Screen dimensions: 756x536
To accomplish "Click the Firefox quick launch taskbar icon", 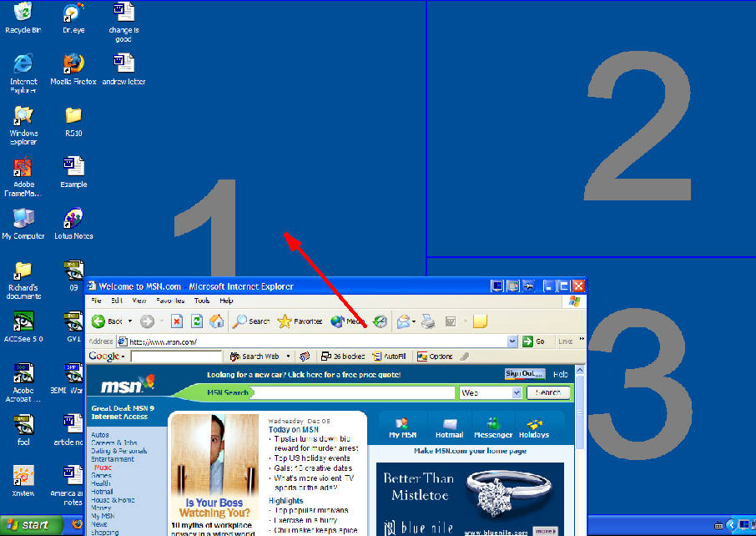I will 77,524.
